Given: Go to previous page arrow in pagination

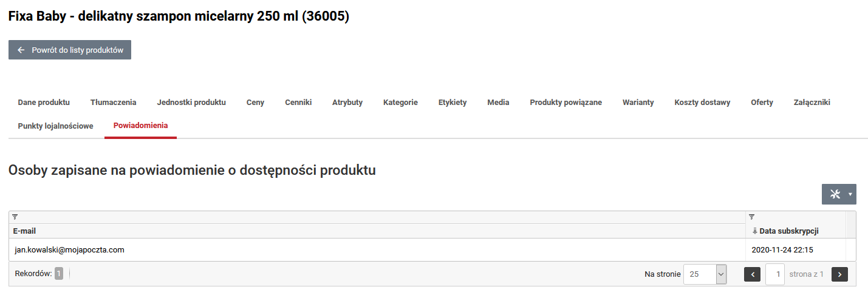Looking at the screenshot, I should coord(752,274).
